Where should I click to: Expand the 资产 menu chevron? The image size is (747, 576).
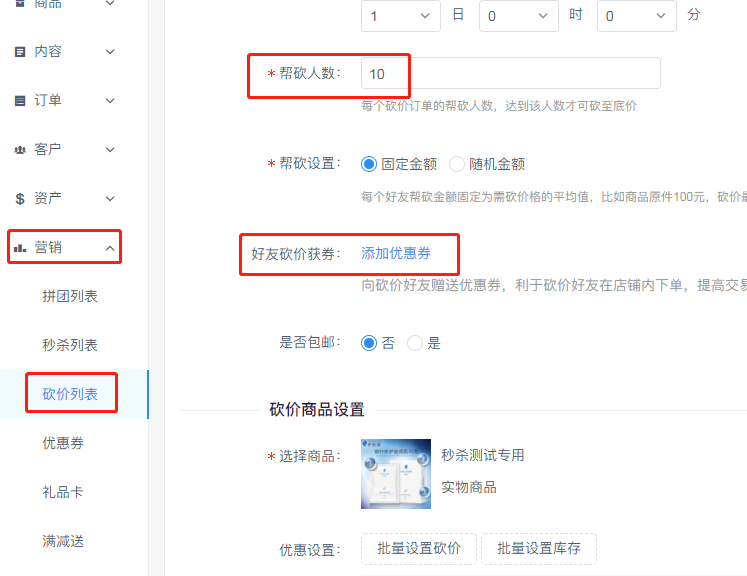[x=110, y=199]
